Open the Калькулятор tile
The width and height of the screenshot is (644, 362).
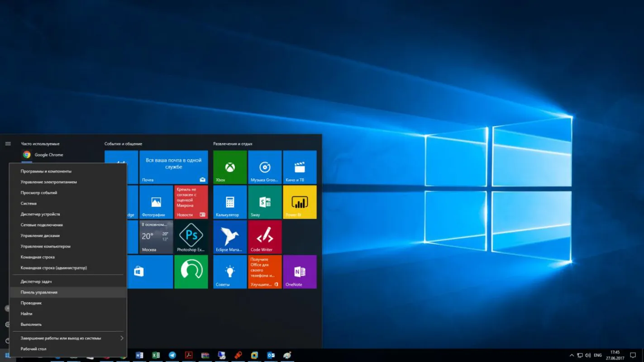pos(230,202)
